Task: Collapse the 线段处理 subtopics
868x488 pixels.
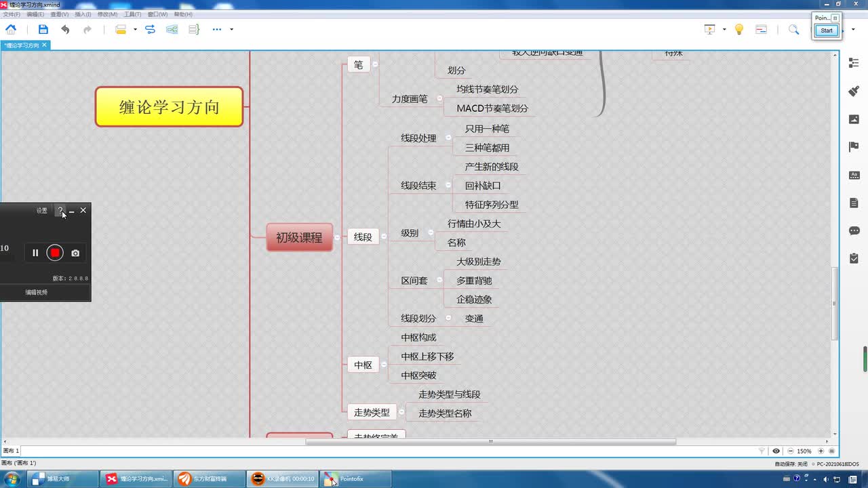Action: point(448,138)
